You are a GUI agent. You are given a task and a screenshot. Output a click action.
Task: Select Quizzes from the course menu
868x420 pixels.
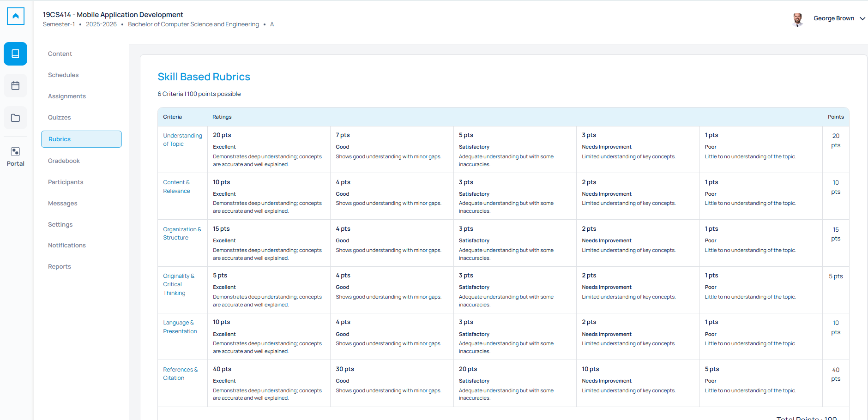point(60,118)
